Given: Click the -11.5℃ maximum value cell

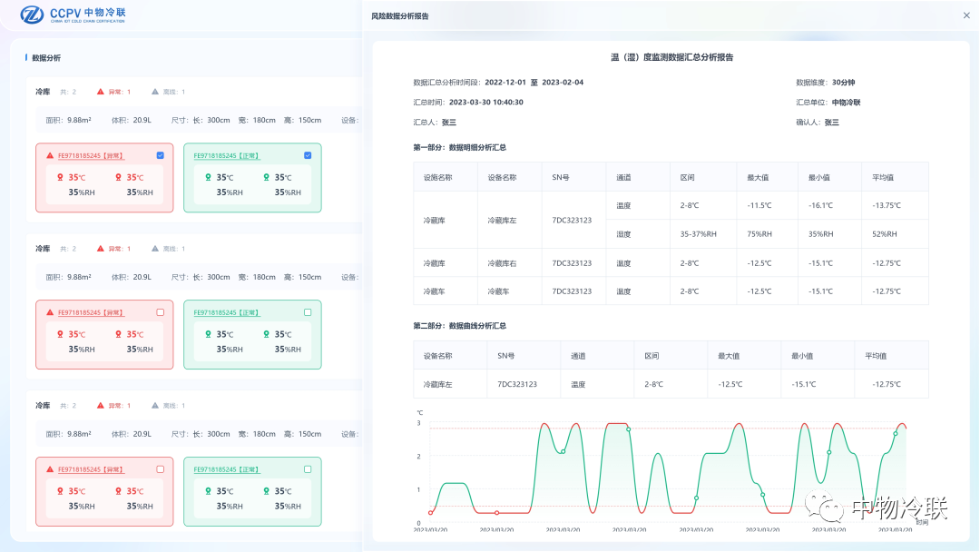Looking at the screenshot, I should coord(768,206).
